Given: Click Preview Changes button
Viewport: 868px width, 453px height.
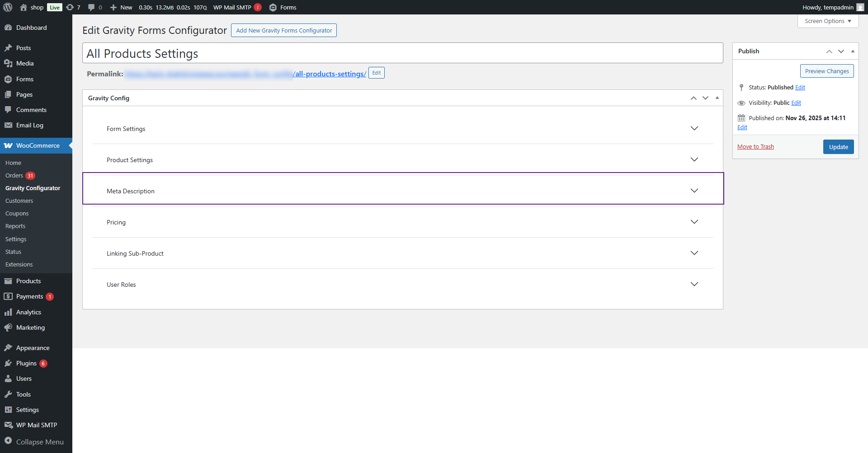Looking at the screenshot, I should point(827,71).
